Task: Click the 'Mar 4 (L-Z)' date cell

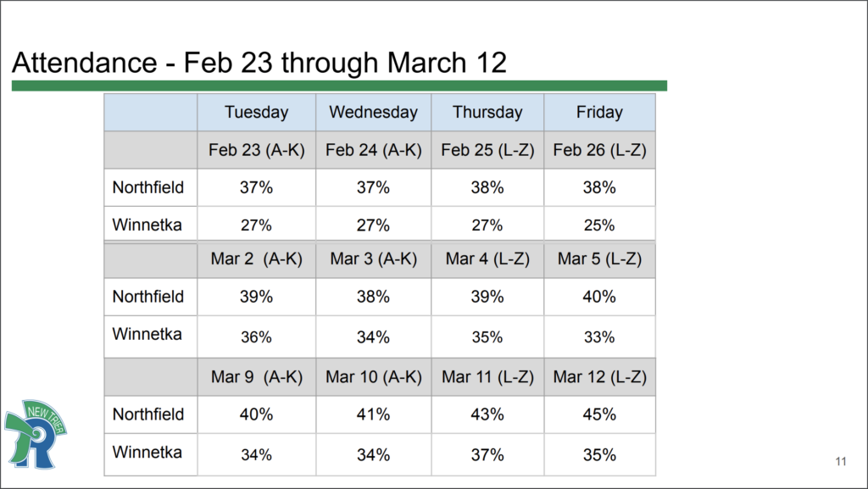Action: (487, 259)
